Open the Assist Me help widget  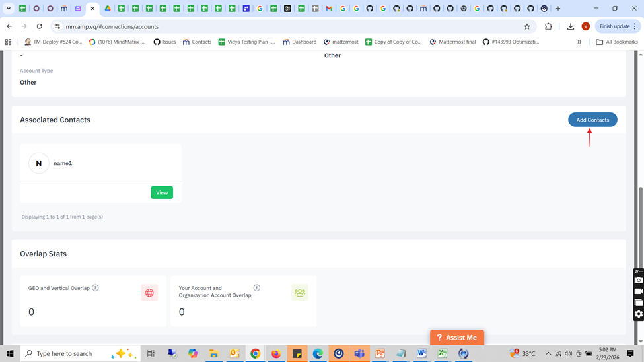click(457, 338)
